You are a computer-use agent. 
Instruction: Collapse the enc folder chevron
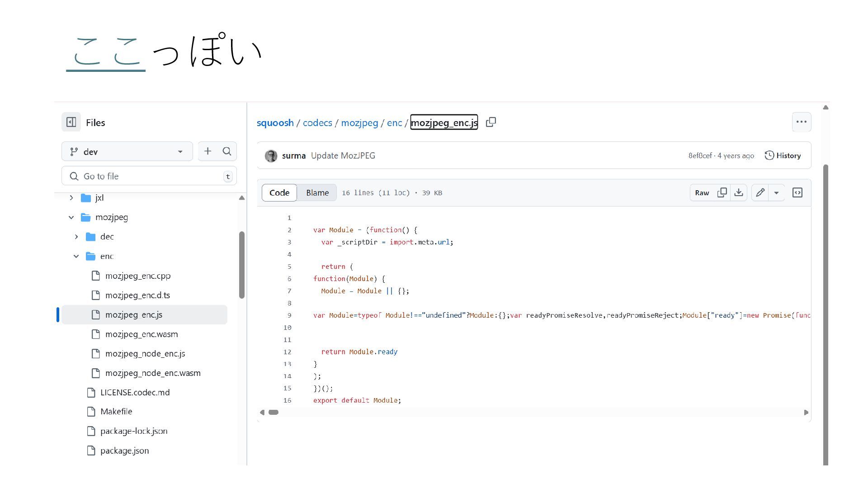(76, 256)
